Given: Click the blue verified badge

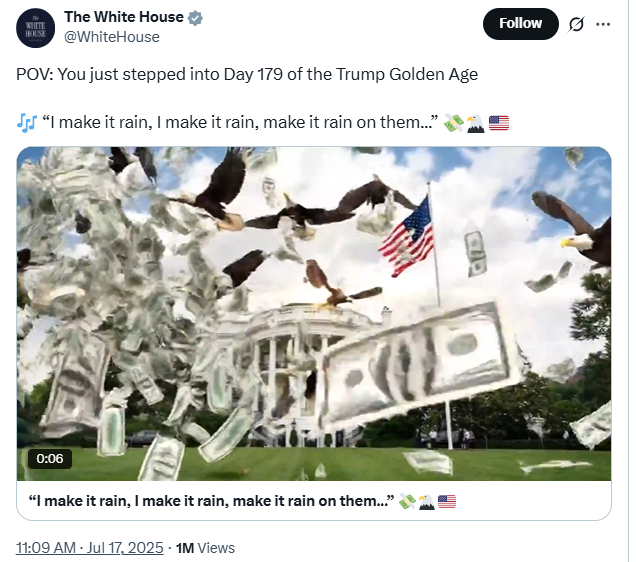Looking at the screenshot, I should (196, 17).
